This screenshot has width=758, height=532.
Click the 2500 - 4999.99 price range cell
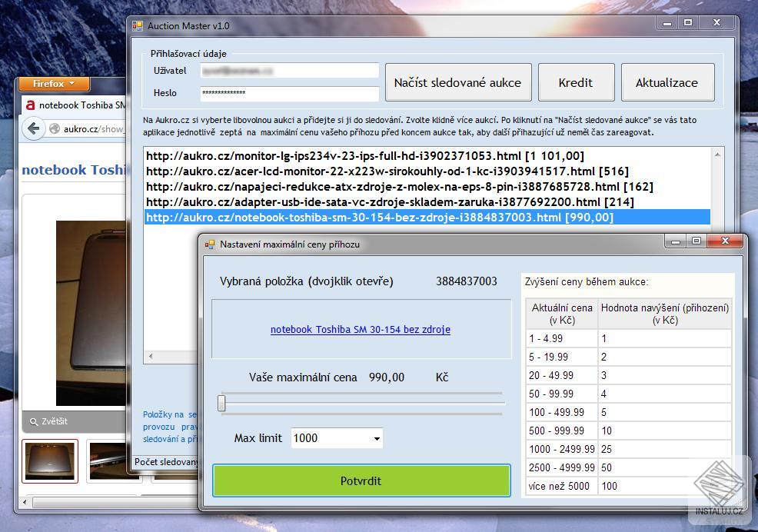(562, 467)
